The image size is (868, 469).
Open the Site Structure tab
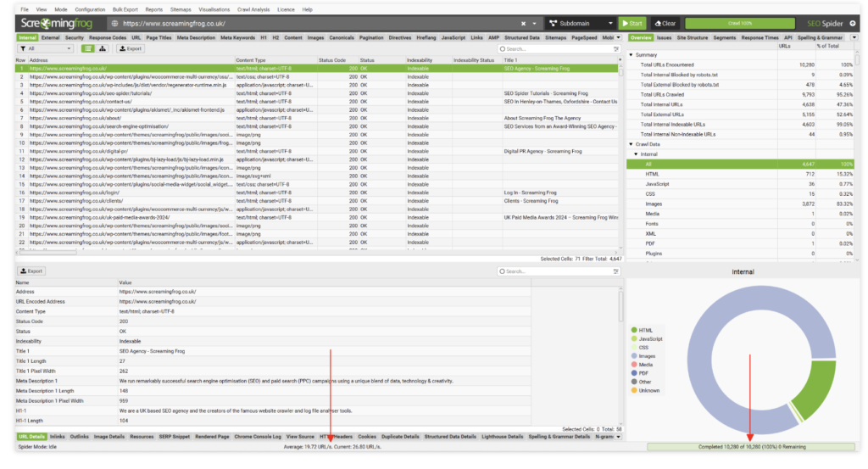(692, 37)
